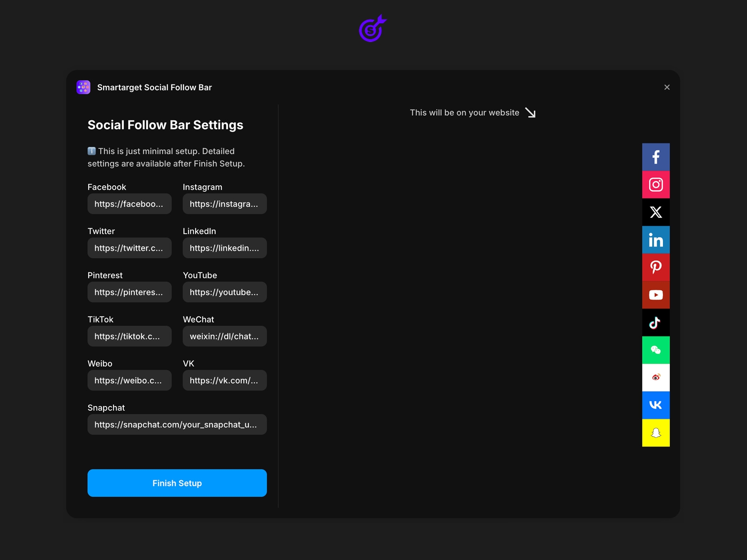Click the WeChat weixin link field
Screen dimensions: 747x560
pos(225,336)
